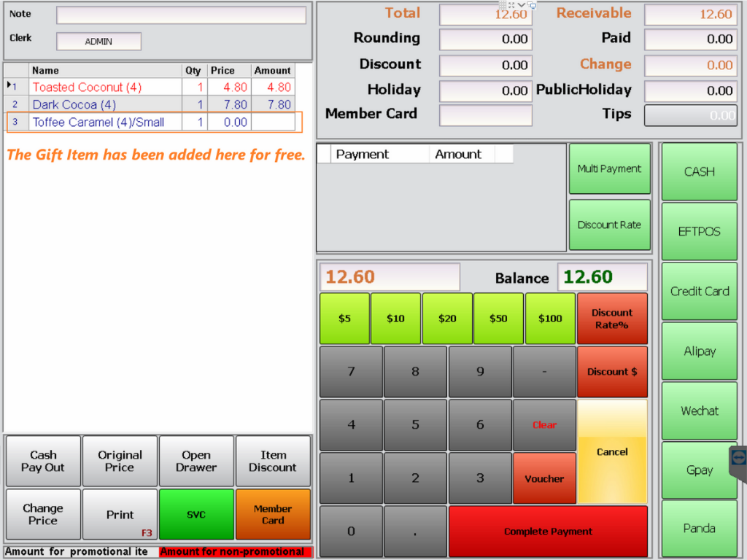Choose EFTPOS payment method
The height and width of the screenshot is (560, 747).
699,232
